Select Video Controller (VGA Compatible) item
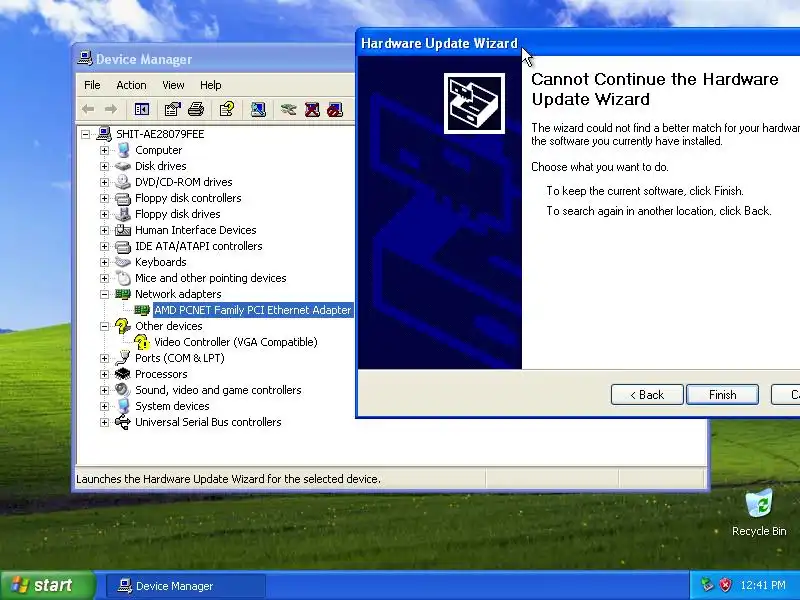The image size is (800, 600). (236, 342)
